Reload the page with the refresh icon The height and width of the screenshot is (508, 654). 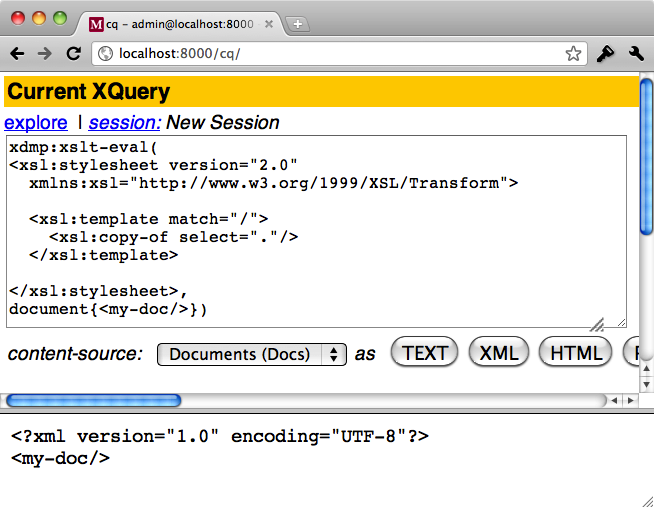click(73, 54)
